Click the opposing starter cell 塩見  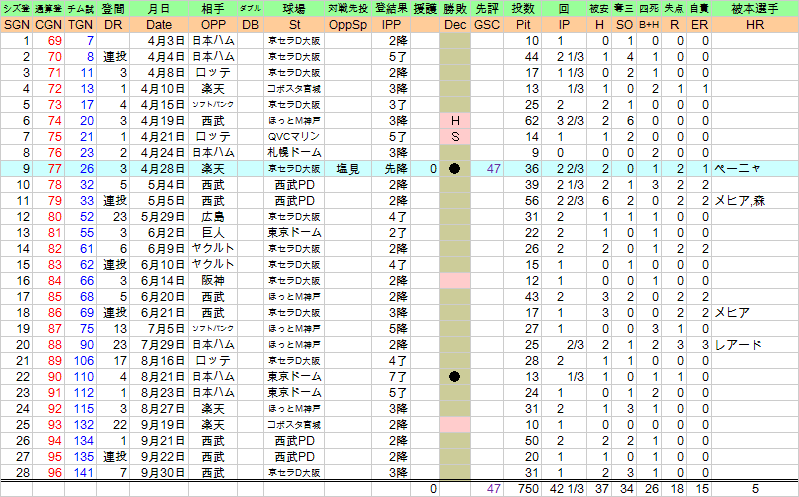(348, 169)
